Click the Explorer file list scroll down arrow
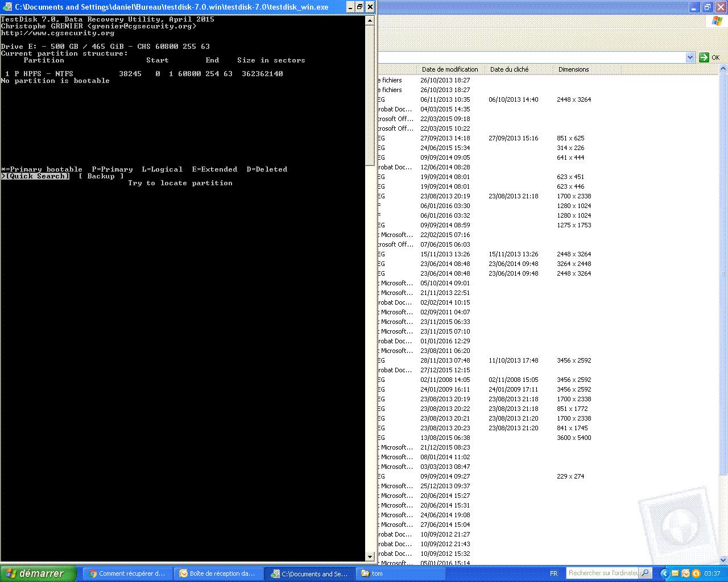This screenshot has height=582, width=728. [x=723, y=560]
